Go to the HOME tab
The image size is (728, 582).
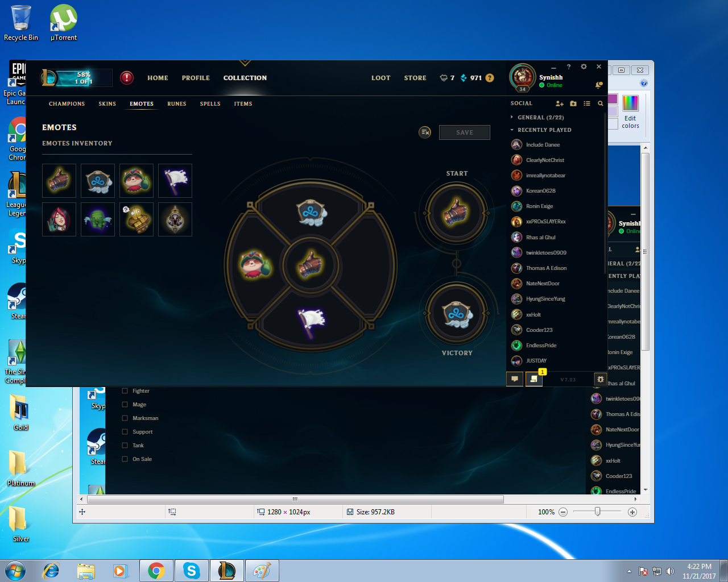[158, 78]
